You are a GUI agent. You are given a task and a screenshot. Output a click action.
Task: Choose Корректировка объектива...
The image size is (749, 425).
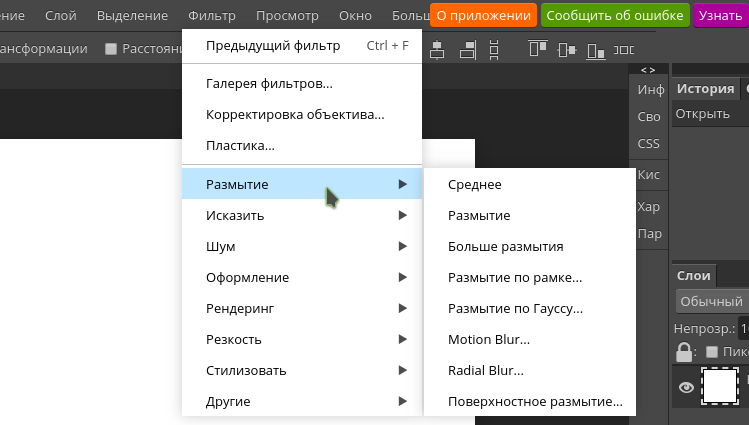302,115
